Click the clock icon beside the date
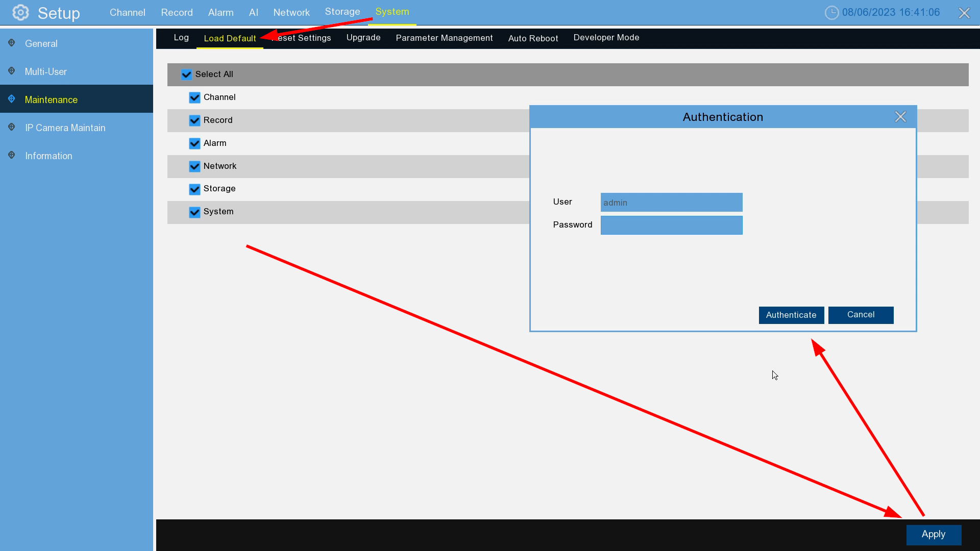This screenshot has height=551, width=980. 831,13
